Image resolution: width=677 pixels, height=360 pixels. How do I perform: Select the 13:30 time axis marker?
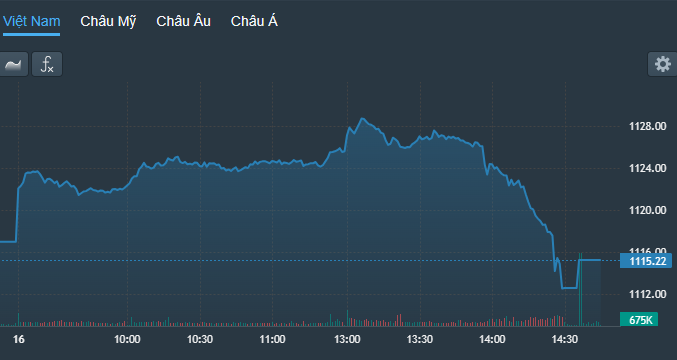(420, 339)
